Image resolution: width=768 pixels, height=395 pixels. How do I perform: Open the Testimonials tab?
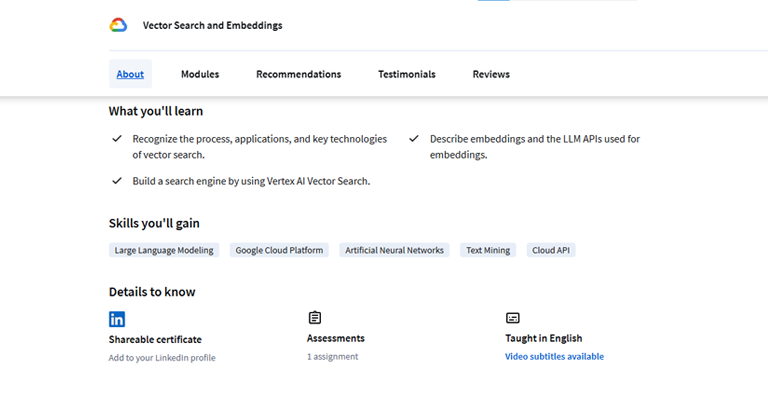click(407, 74)
